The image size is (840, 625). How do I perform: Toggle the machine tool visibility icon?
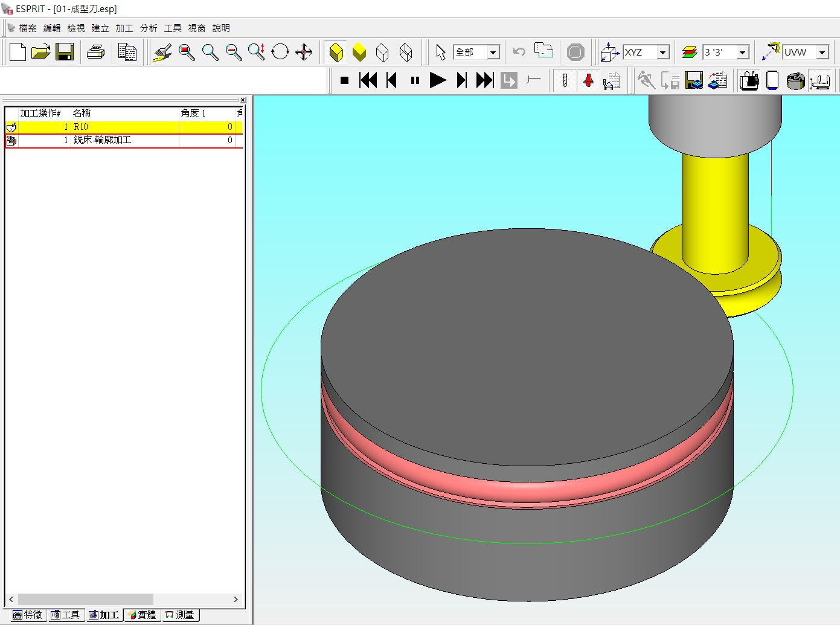coord(749,80)
